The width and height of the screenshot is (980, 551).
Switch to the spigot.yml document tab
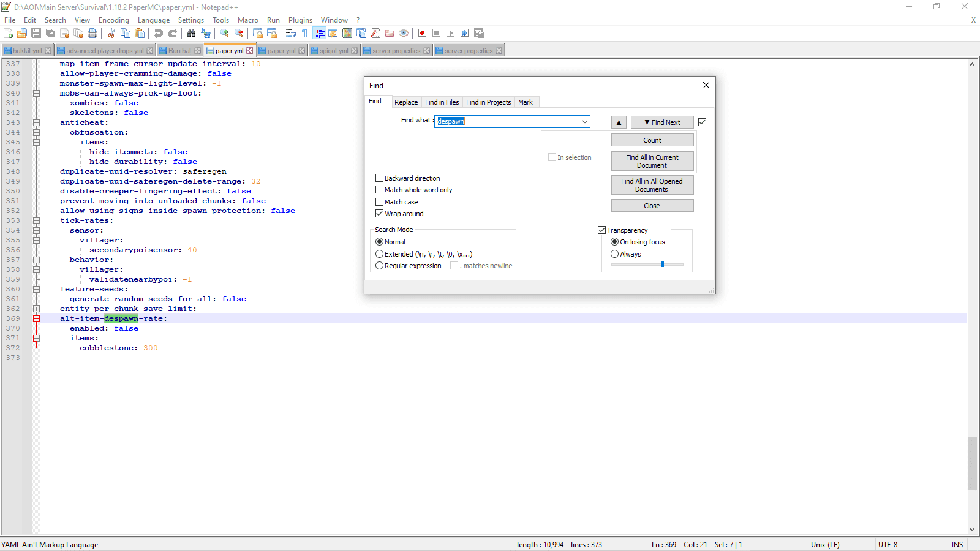(333, 51)
